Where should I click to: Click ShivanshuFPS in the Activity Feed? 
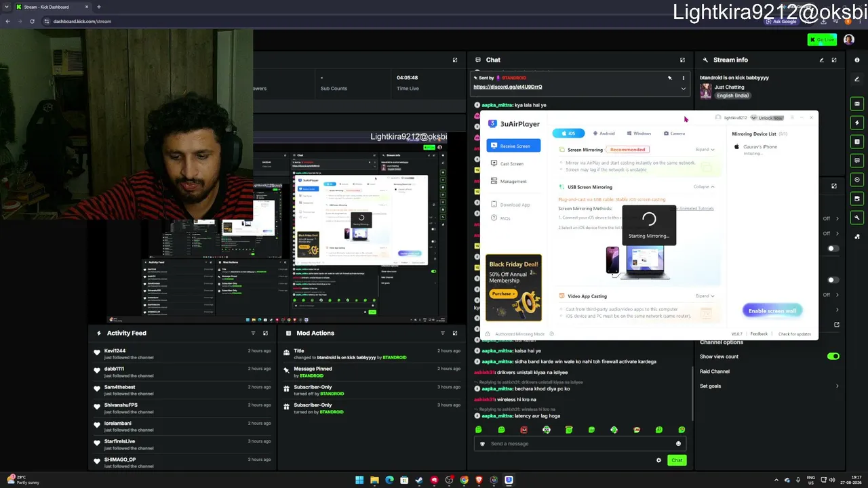point(121,405)
